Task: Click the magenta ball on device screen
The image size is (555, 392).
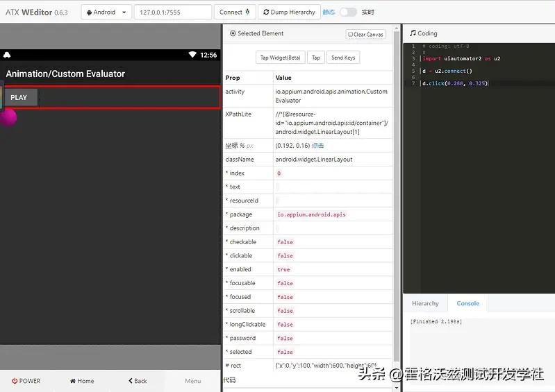Action: [x=8, y=117]
